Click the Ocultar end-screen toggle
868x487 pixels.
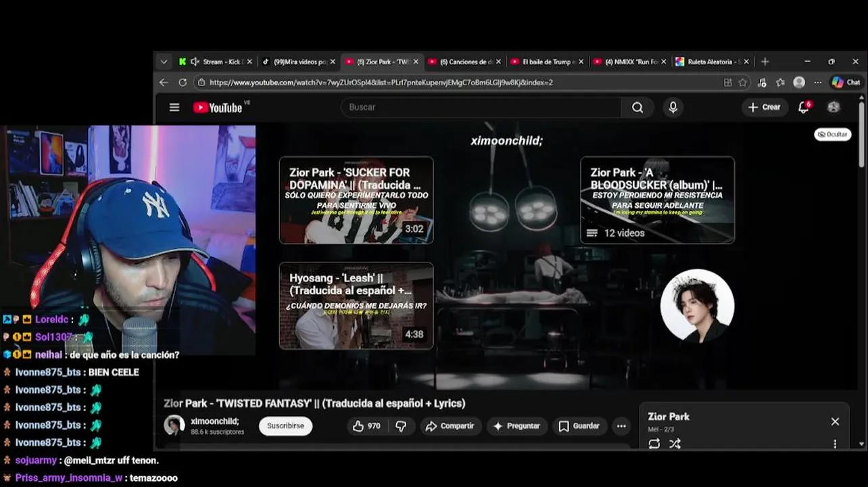(832, 135)
